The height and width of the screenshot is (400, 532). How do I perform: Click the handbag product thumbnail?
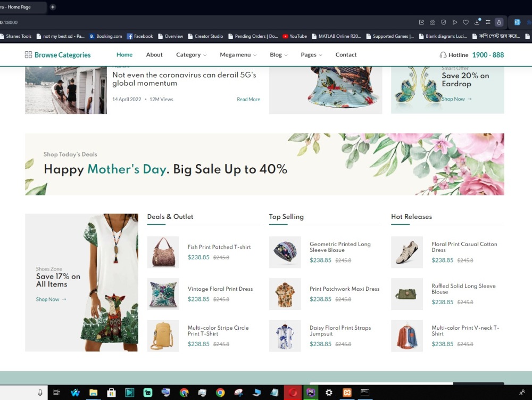click(163, 252)
